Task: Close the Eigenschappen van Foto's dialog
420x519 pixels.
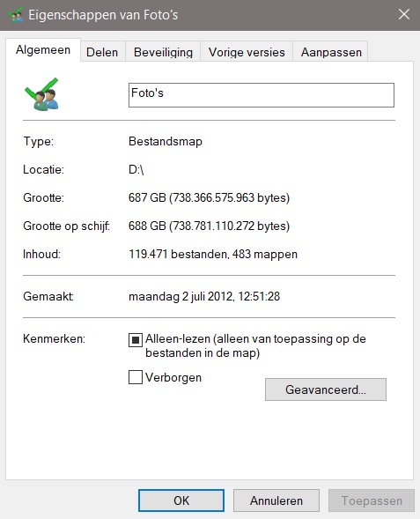Action: pyautogui.click(x=404, y=15)
